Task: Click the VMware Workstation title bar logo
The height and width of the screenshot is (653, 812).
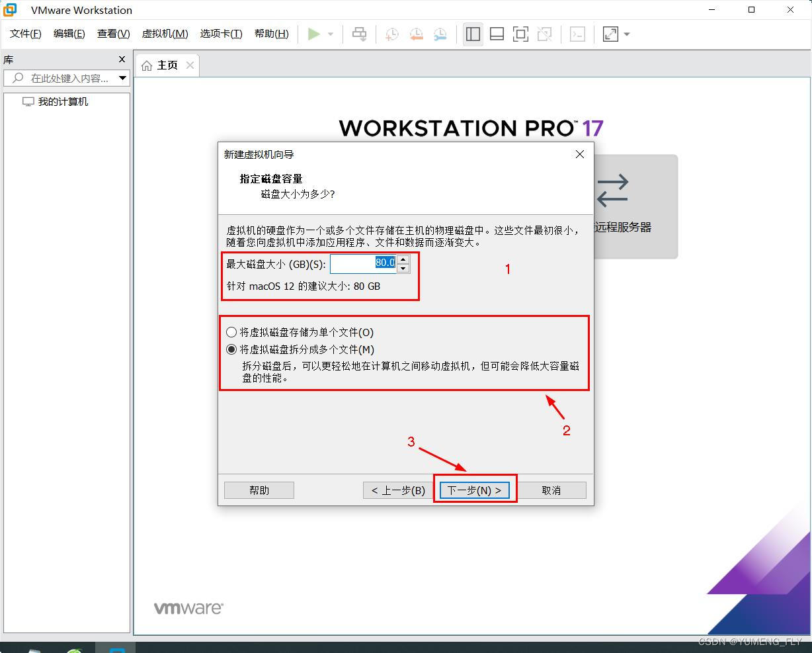Action: [x=11, y=10]
